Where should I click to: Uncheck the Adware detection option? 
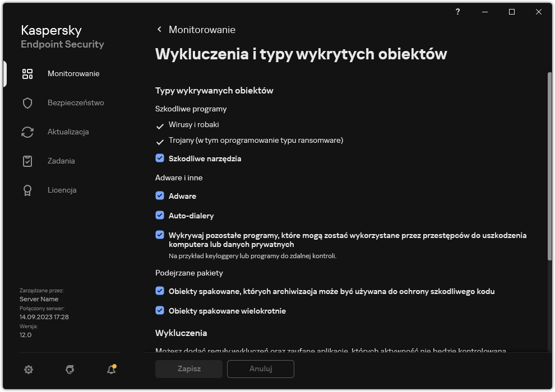[160, 196]
